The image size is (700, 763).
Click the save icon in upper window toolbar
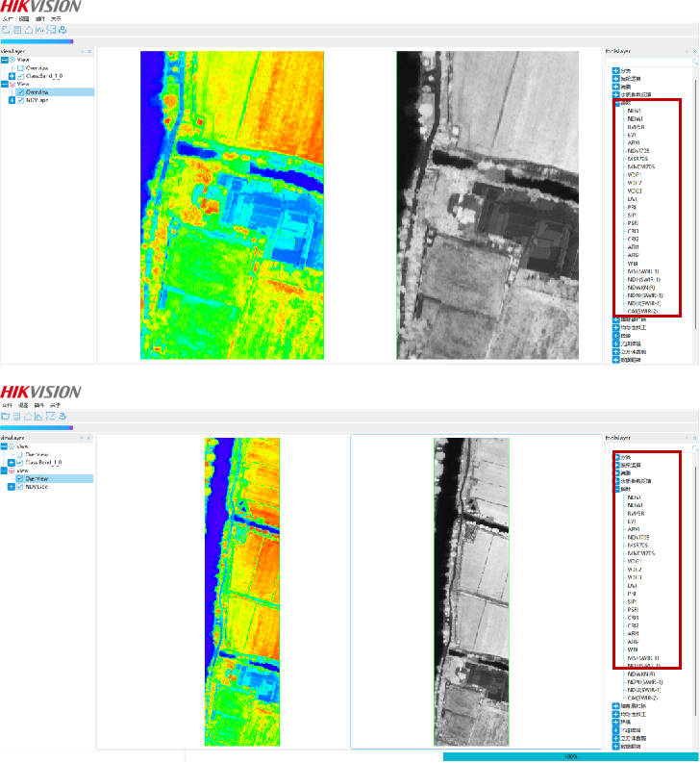click(16, 30)
